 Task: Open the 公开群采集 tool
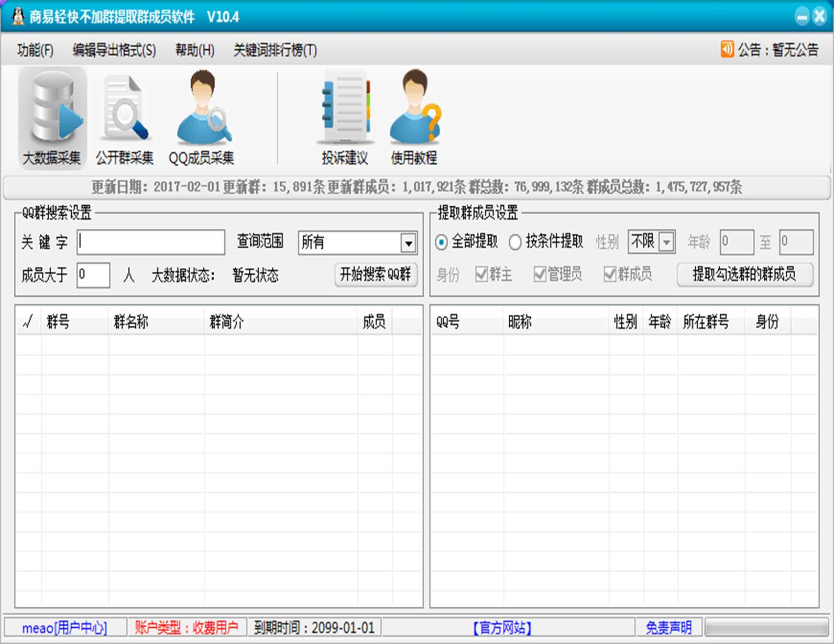(125, 119)
